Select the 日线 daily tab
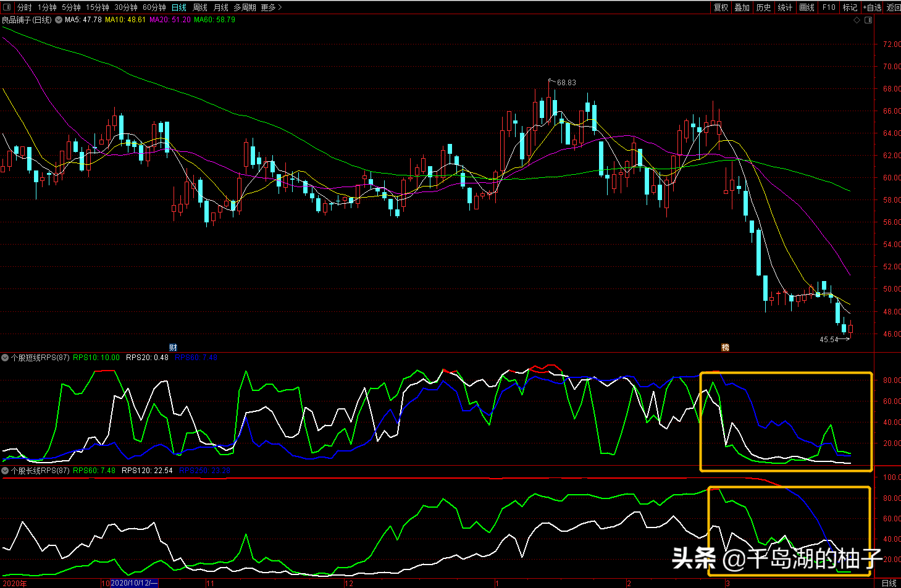The width and height of the screenshot is (901, 588). pyautogui.click(x=179, y=7)
